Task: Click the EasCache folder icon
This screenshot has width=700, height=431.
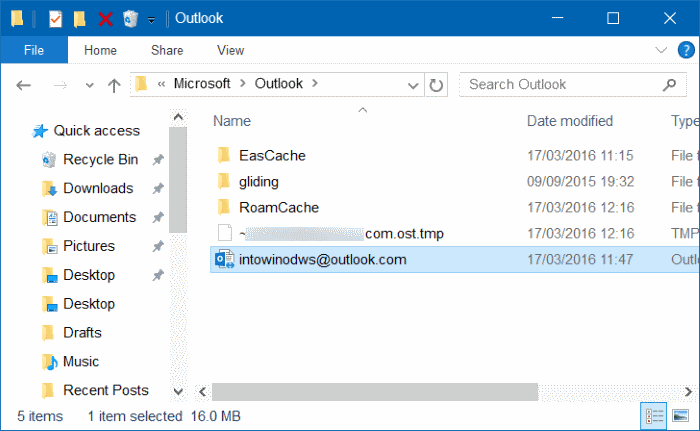Action: pos(224,155)
